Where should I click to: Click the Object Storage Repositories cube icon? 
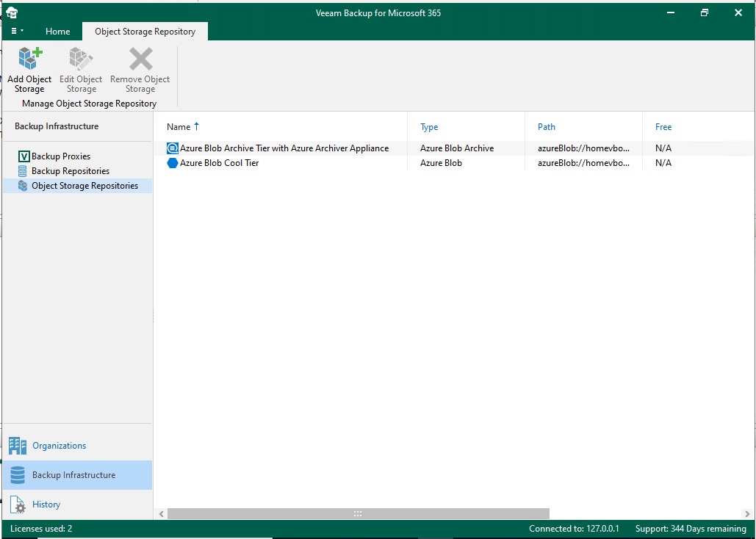23,186
